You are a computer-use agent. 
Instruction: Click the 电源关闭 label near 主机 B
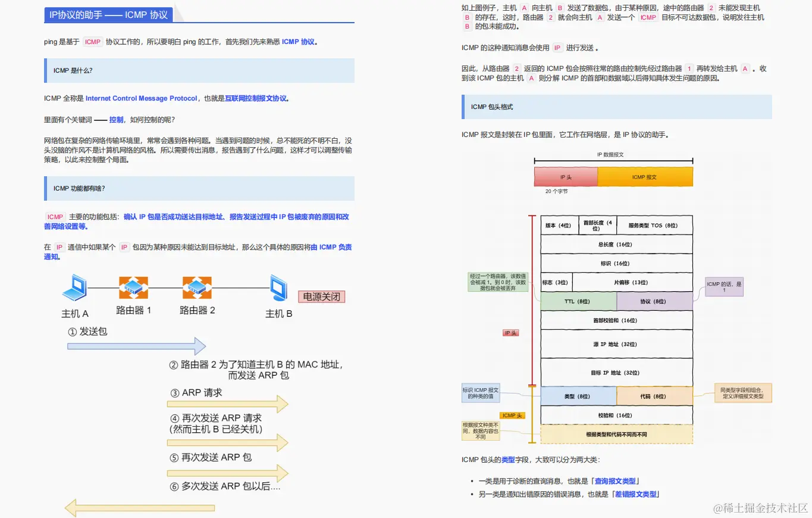[321, 296]
